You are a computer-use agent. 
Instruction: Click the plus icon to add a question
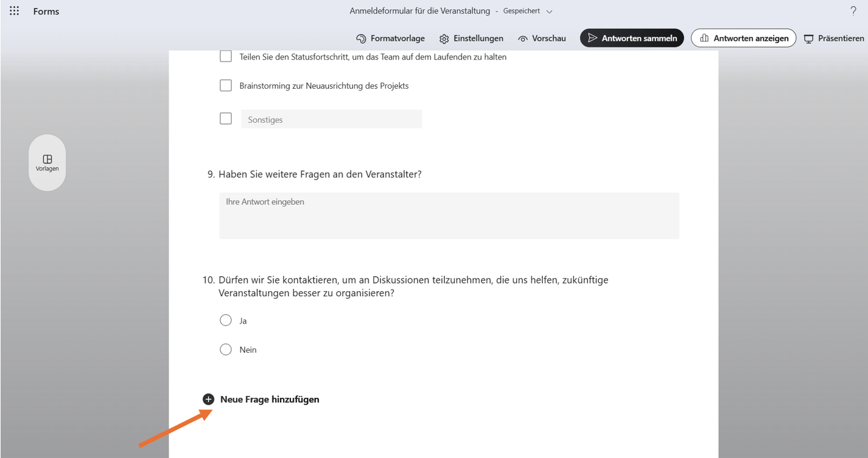point(208,399)
